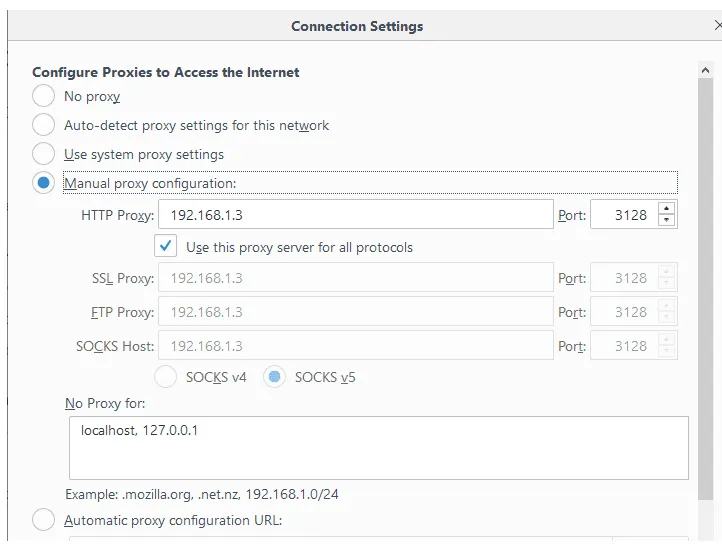Click the FTP Proxy address field
This screenshot has height=552, width=722.
click(355, 312)
